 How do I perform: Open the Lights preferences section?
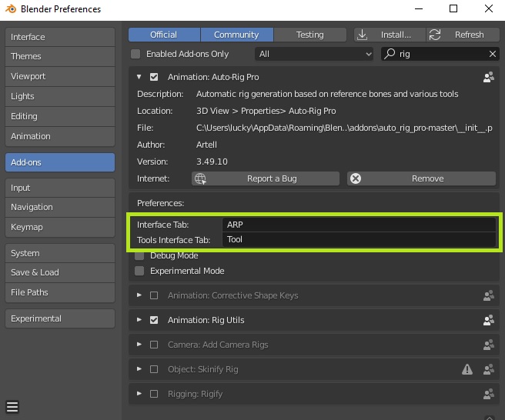[x=60, y=96]
